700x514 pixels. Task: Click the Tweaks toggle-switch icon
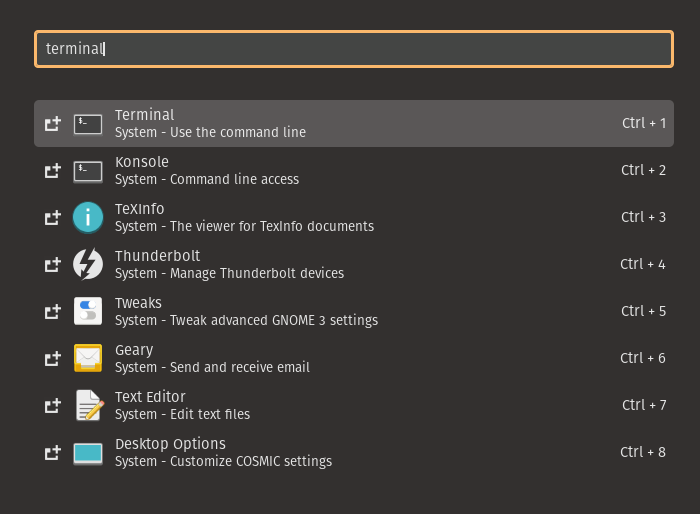pyautogui.click(x=88, y=311)
